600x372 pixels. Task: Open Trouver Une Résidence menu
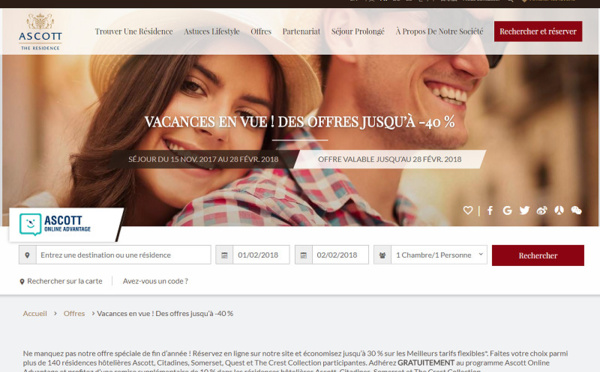coord(134,31)
